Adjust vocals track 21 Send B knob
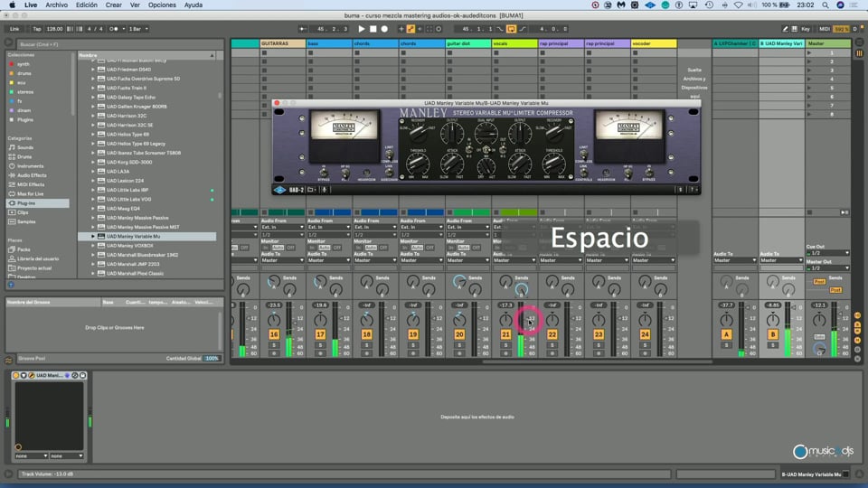The height and width of the screenshot is (488, 868). tap(521, 289)
